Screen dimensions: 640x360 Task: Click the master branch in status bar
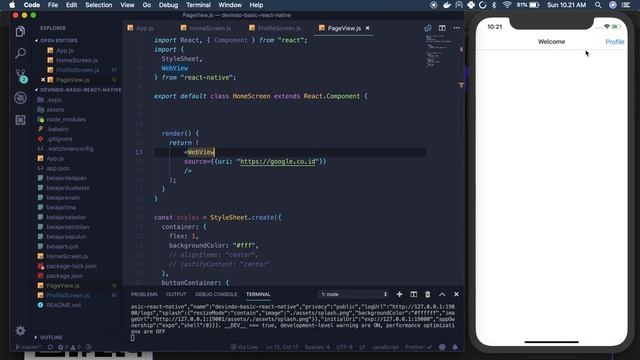tap(28, 347)
